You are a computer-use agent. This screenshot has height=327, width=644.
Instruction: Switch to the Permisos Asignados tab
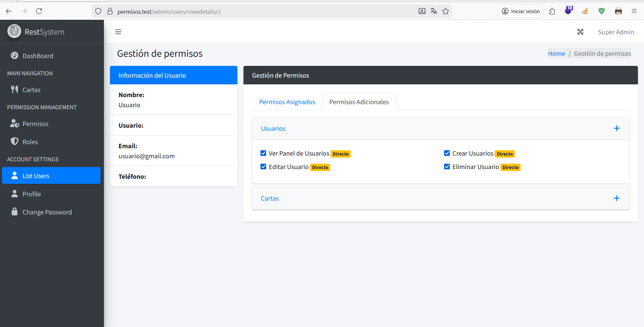click(x=287, y=102)
